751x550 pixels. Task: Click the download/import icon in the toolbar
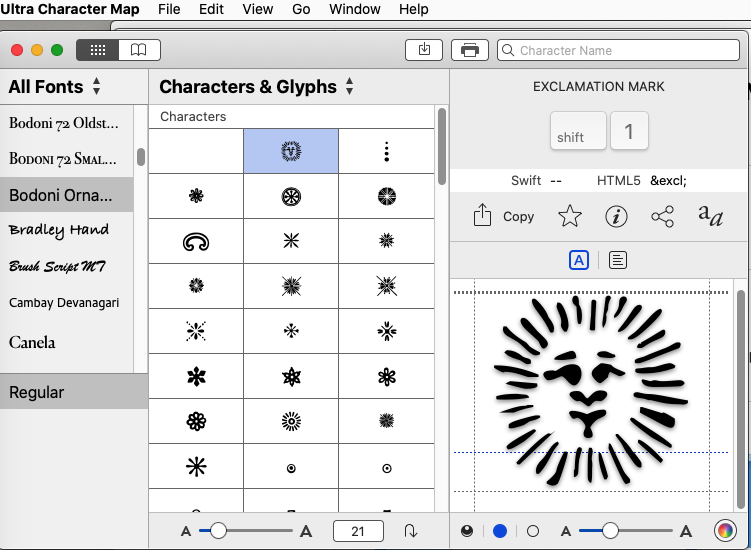(x=424, y=50)
